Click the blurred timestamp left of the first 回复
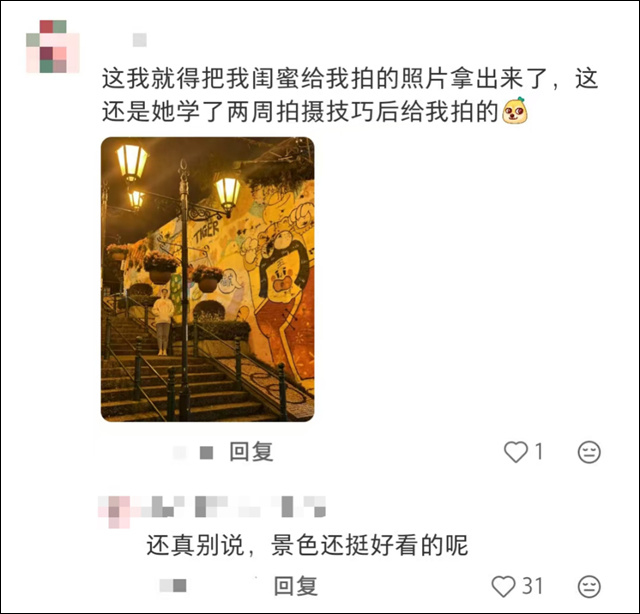Image resolution: width=640 pixels, height=614 pixels. [x=193, y=452]
